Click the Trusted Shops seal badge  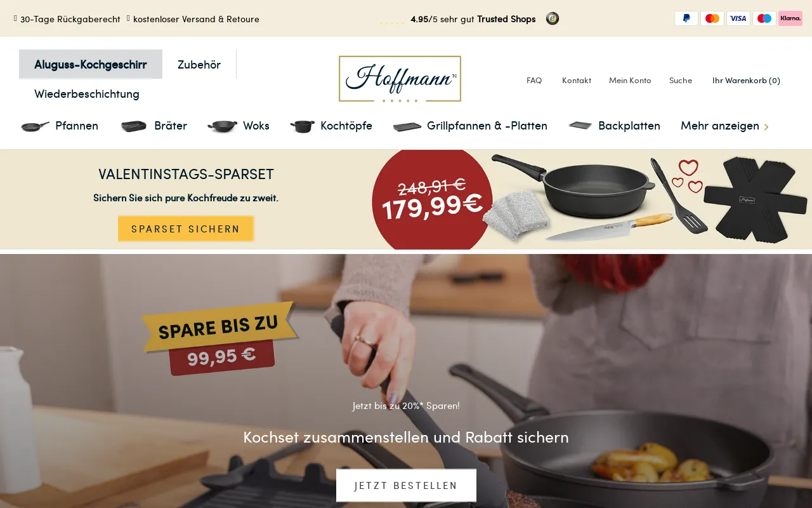[553, 18]
